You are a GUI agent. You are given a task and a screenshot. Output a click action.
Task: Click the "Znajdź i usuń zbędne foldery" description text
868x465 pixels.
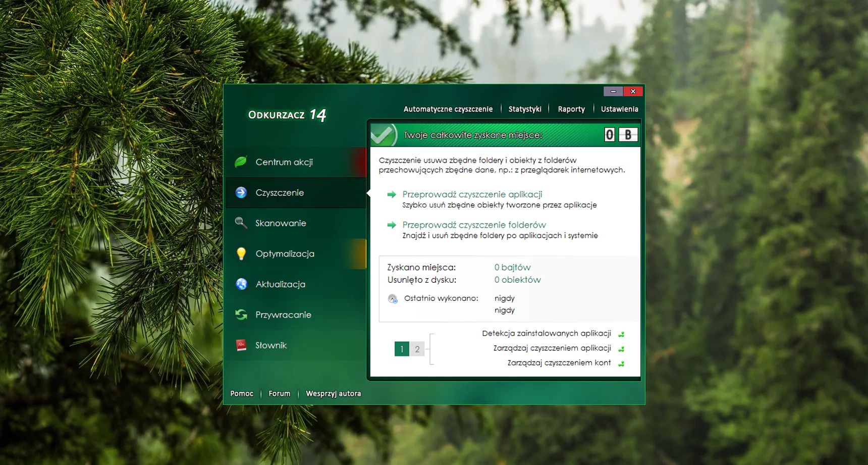[x=500, y=235]
